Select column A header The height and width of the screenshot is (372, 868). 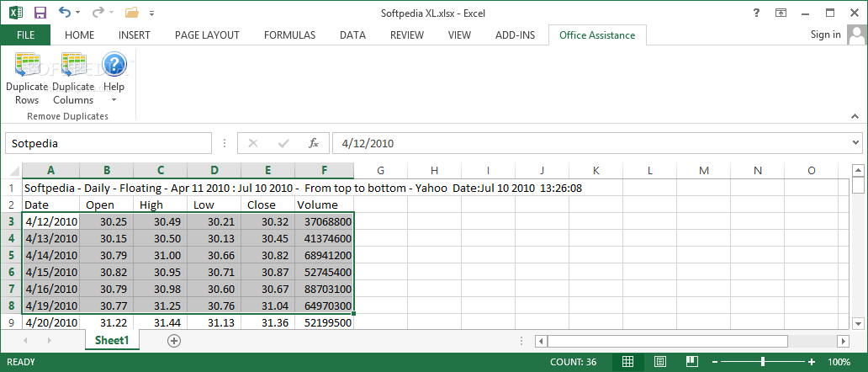51,171
